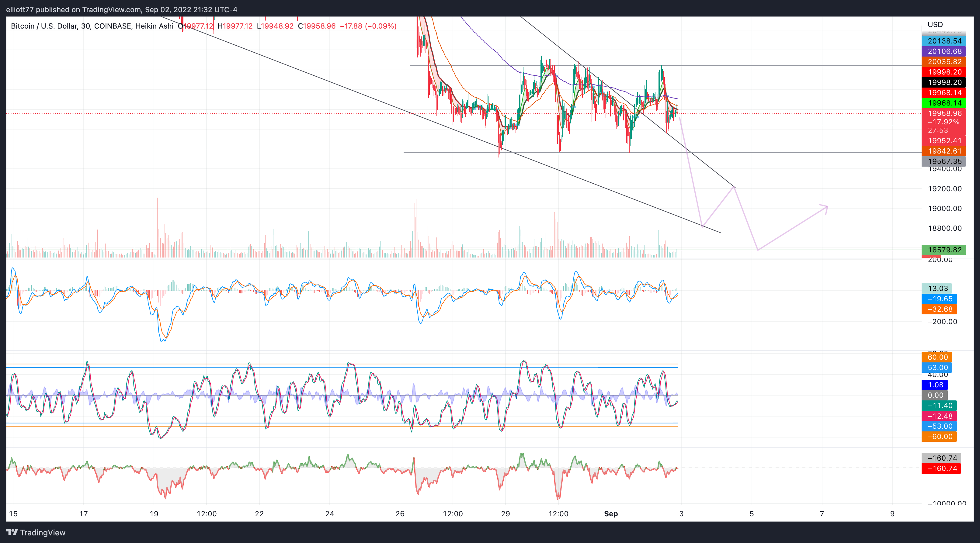Select the purple 20106.68 price label
Viewport: 980px width, 543px height.
[x=944, y=51]
